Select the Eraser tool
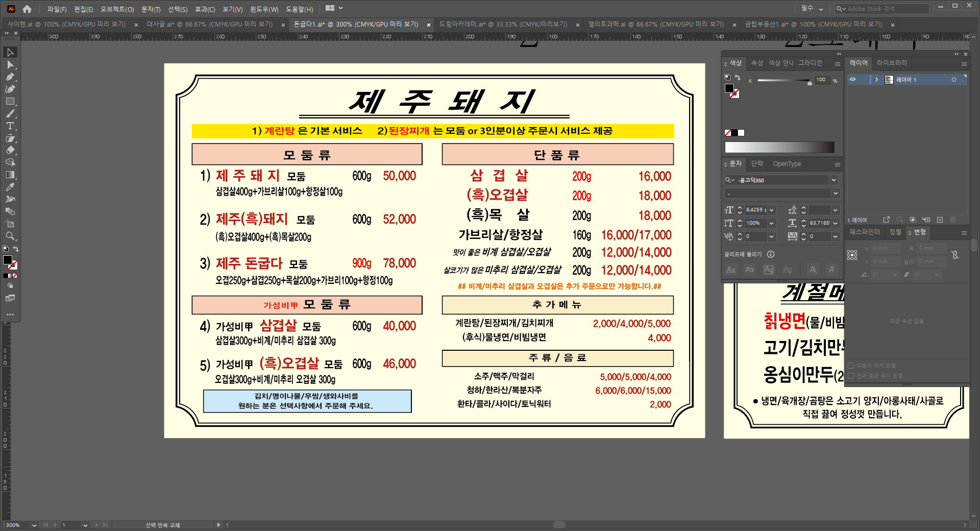Viewport: 980px width, 531px height. 10,150
